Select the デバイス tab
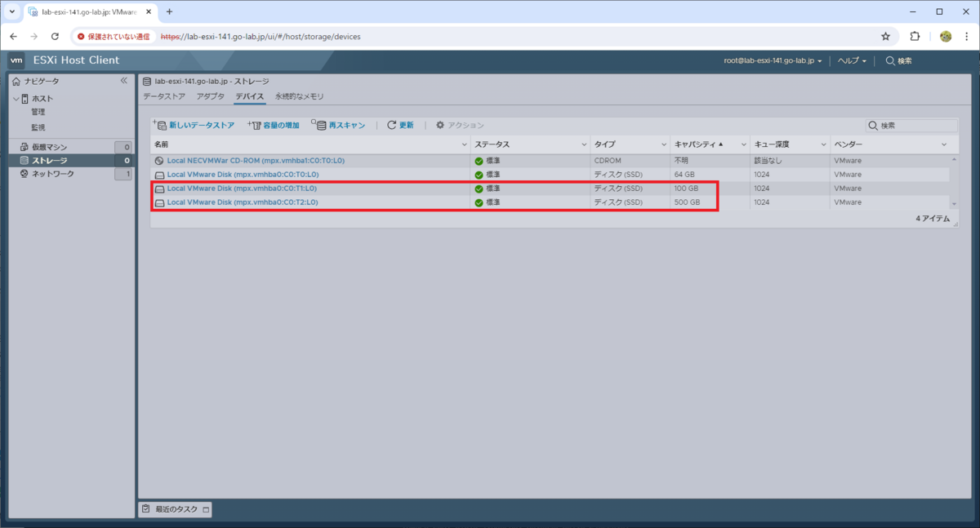Image resolution: width=980 pixels, height=528 pixels. (x=250, y=96)
